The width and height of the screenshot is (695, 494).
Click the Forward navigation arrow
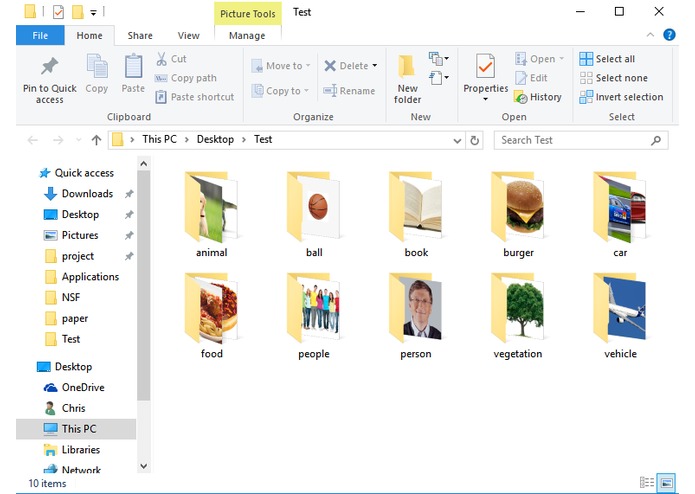point(58,140)
